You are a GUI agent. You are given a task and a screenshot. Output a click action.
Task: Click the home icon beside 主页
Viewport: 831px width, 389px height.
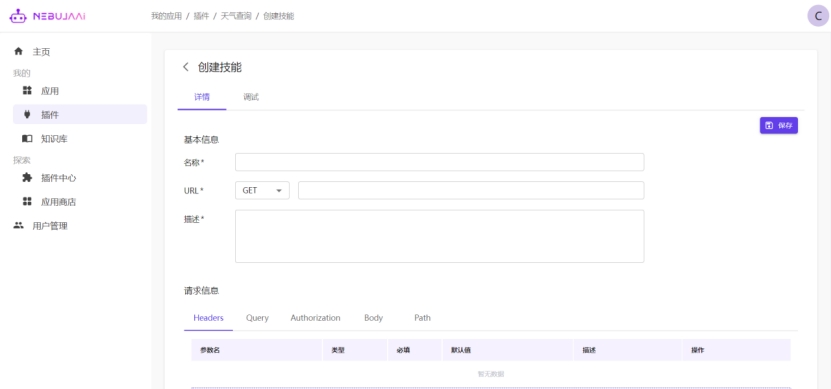coord(19,51)
